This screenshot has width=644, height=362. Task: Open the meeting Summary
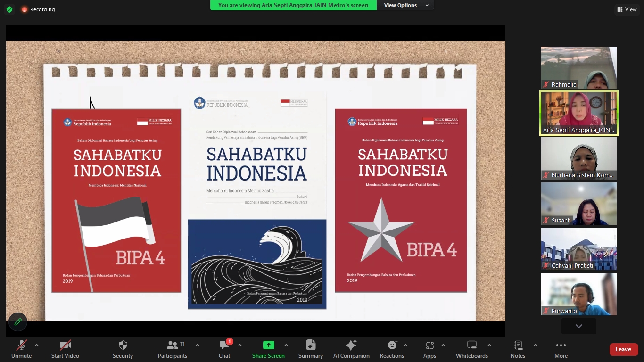[311, 349]
